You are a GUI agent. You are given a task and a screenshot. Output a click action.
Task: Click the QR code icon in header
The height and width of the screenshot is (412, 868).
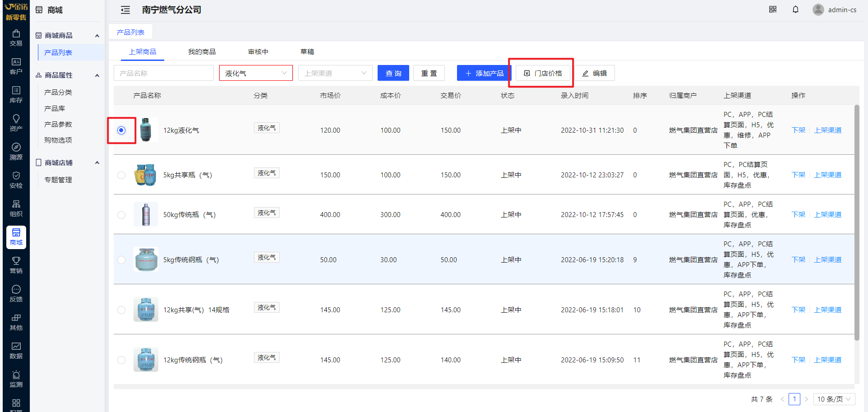coord(773,9)
